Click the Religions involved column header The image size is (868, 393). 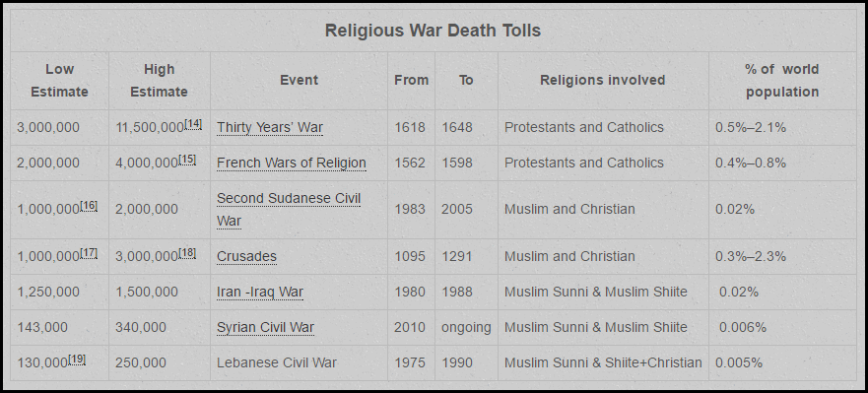click(x=602, y=80)
